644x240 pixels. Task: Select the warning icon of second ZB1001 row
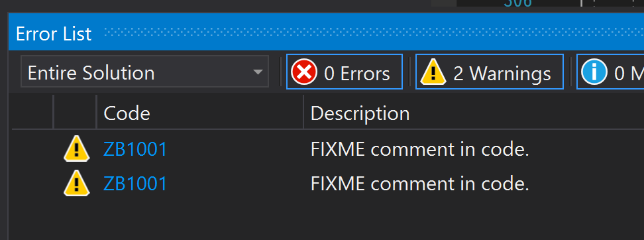76,183
